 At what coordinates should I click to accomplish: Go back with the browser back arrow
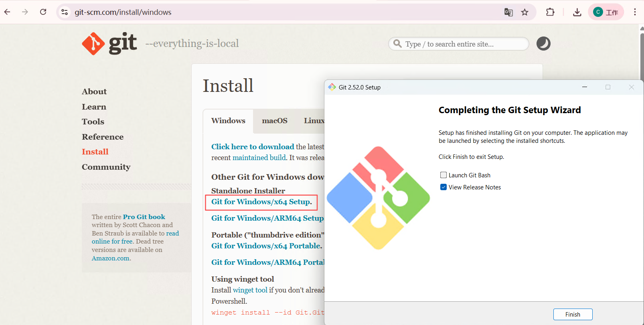coord(7,12)
